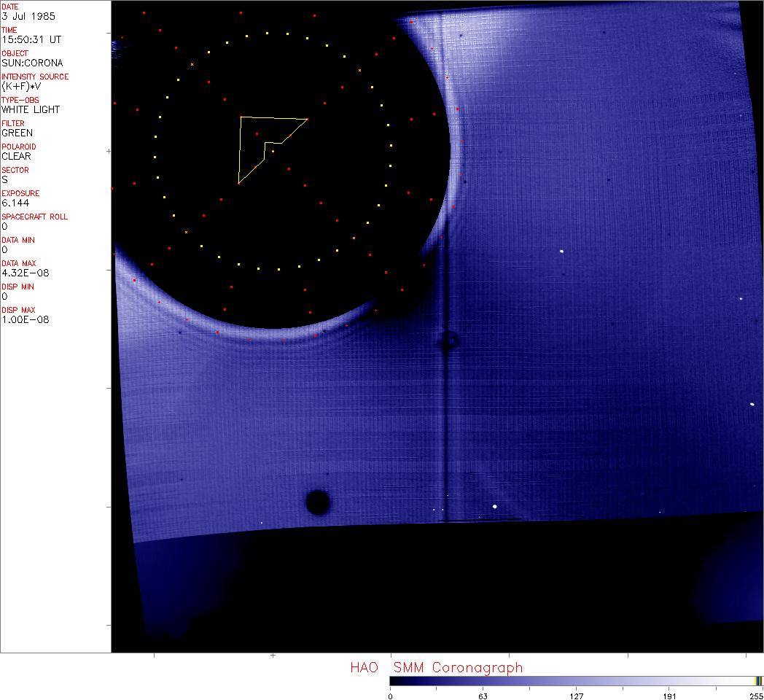Click the disp max value "1.00E-08"

[25, 319]
